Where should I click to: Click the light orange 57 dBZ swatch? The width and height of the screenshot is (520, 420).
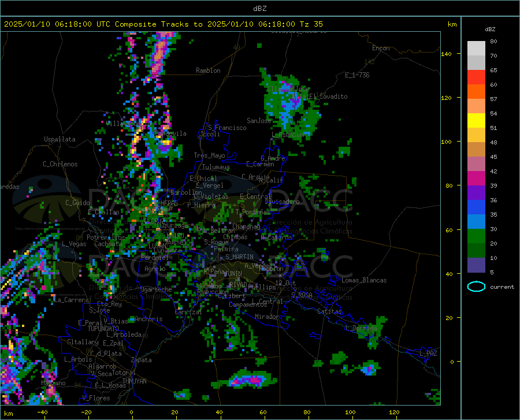pyautogui.click(x=476, y=106)
